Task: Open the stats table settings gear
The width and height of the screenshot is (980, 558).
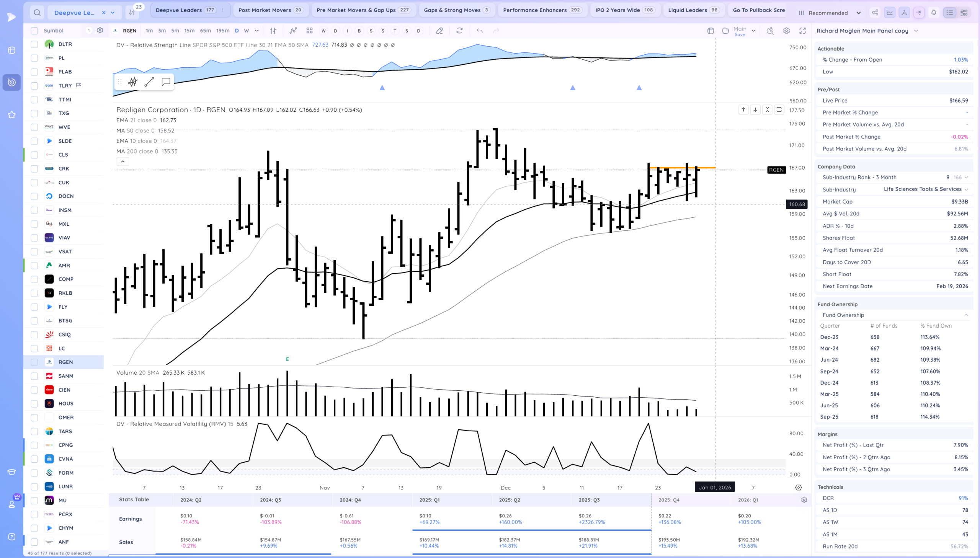Action: click(804, 500)
